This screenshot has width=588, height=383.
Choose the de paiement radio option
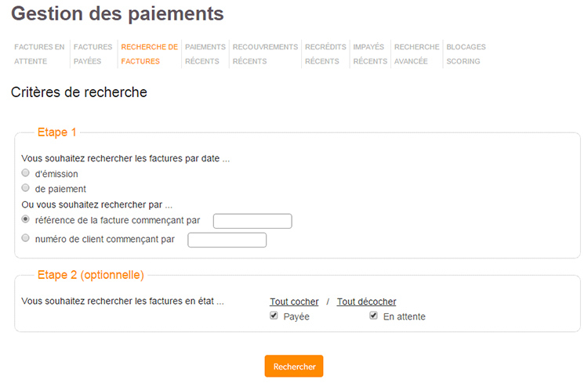26,188
